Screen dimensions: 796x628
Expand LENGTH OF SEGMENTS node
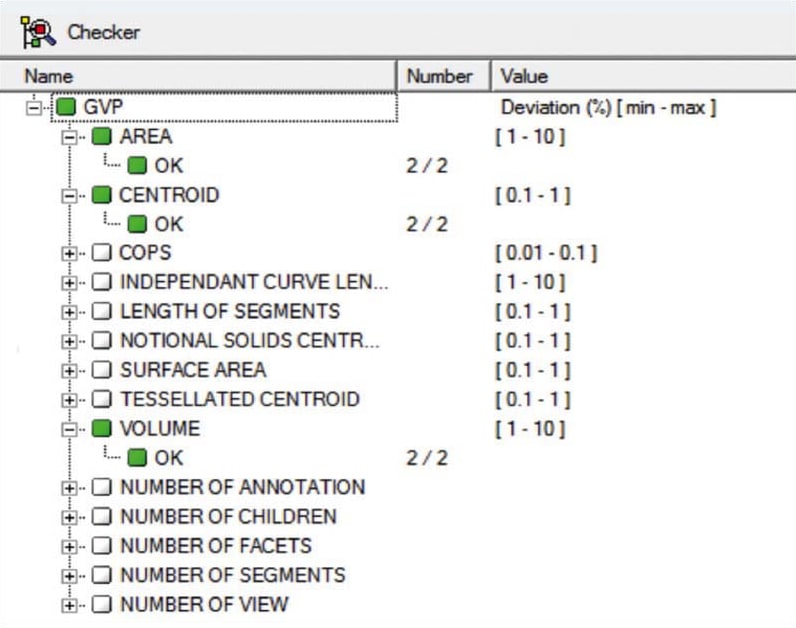pos(69,312)
